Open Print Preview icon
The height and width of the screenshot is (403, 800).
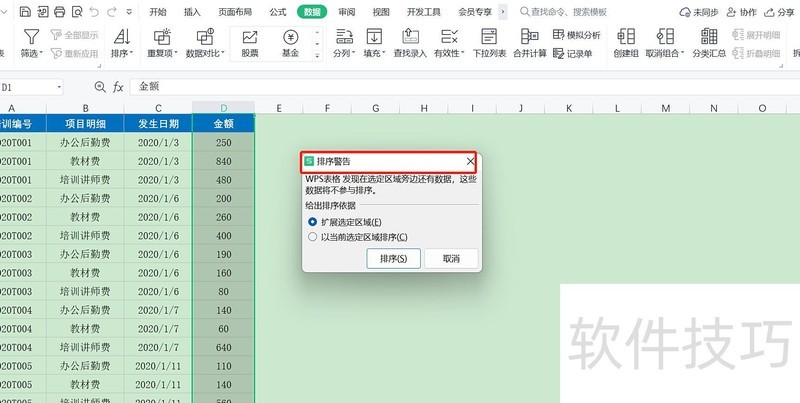pos(77,12)
